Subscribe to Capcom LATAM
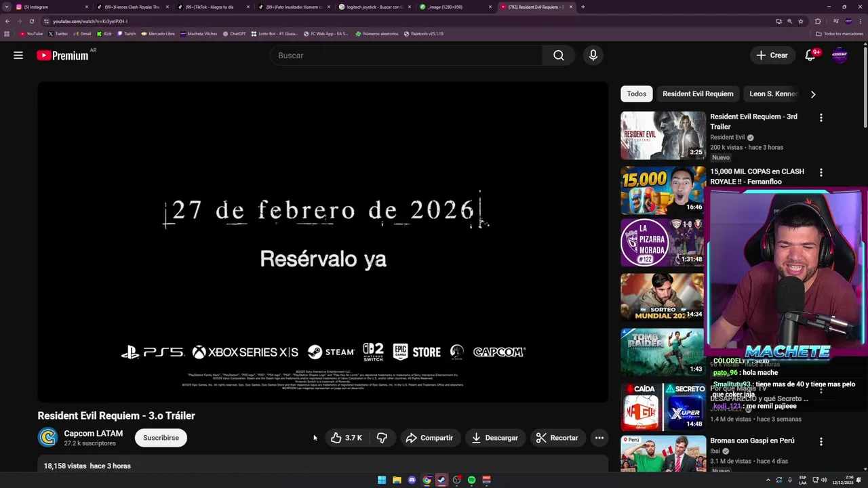Screen dimensions: 868x488 [x=161, y=438]
